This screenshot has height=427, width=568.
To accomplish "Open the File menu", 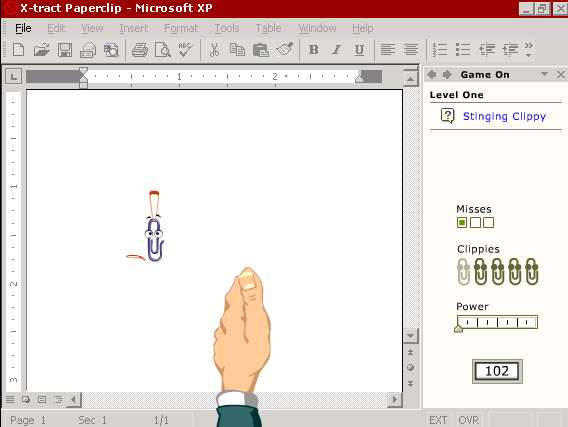I will 23,28.
